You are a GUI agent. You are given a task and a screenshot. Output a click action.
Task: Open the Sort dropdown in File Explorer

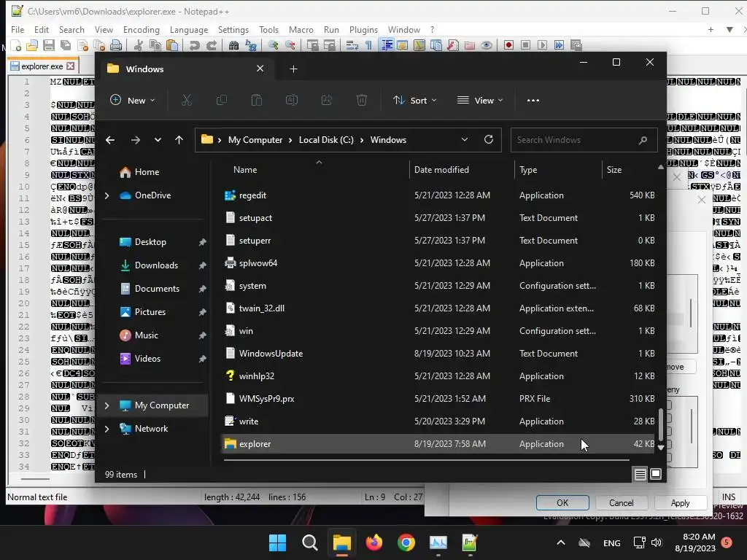click(414, 101)
